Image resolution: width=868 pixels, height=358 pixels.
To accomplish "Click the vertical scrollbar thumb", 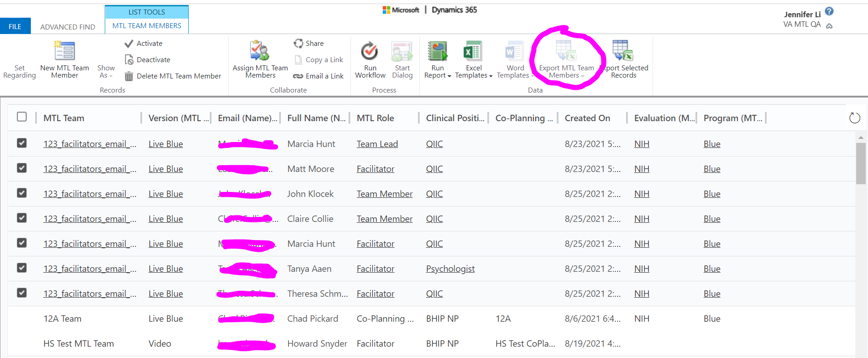I will 861,163.
